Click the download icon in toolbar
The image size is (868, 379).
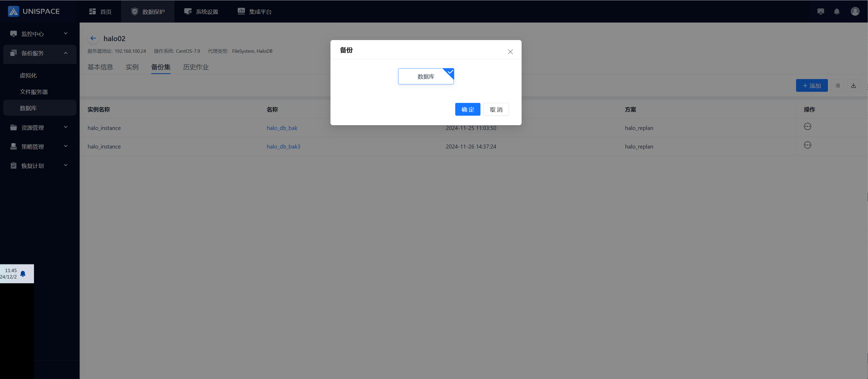point(853,85)
